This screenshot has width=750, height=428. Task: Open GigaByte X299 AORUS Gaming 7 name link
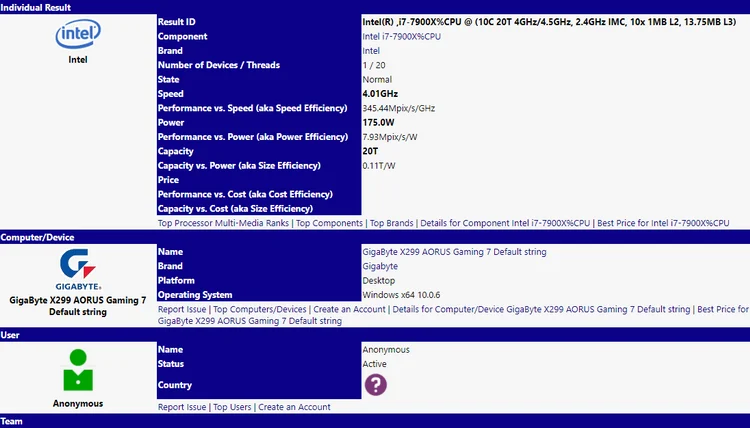454,252
